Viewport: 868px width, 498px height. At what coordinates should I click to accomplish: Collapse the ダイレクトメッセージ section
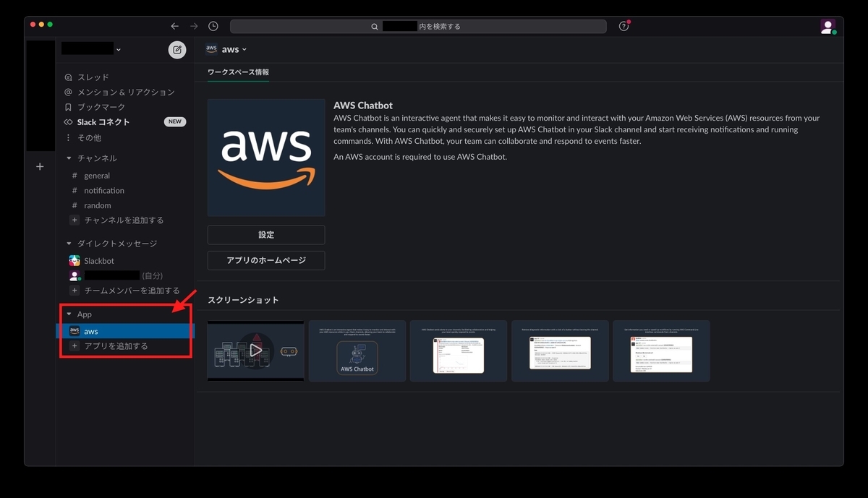[x=69, y=244]
